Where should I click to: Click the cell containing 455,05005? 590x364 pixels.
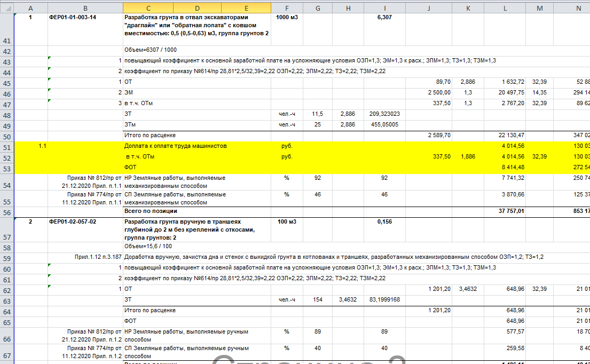(x=384, y=125)
